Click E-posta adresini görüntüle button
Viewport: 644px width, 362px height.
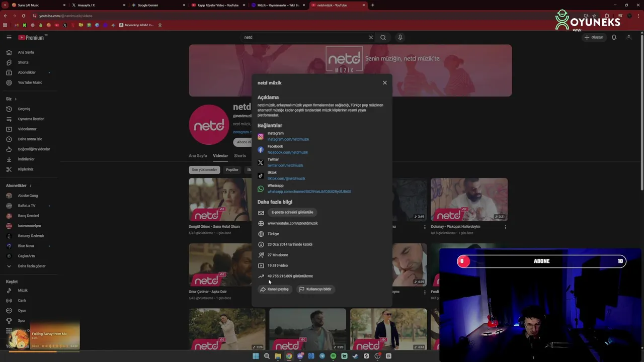(292, 212)
